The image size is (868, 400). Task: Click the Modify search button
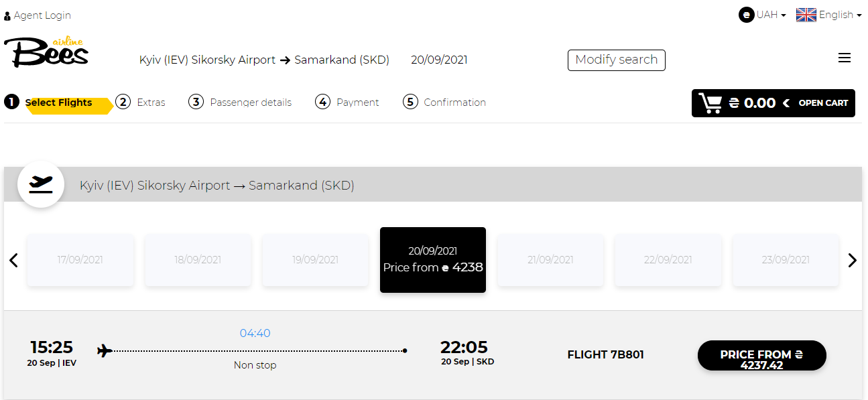pyautogui.click(x=617, y=60)
